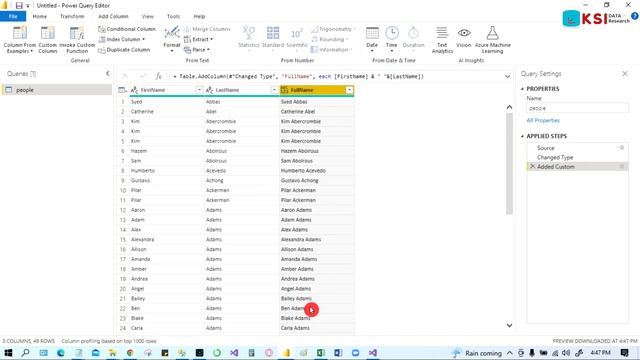Open the Parse dropdown
The height and width of the screenshot is (360, 640).
pyautogui.click(x=197, y=50)
